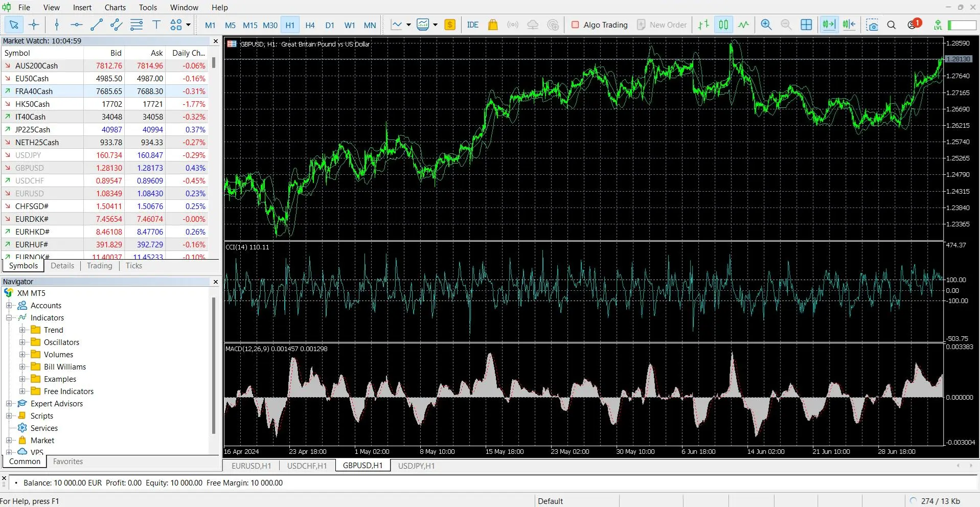This screenshot has width=980, height=507.
Task: Set timeframe to D1
Action: click(330, 25)
